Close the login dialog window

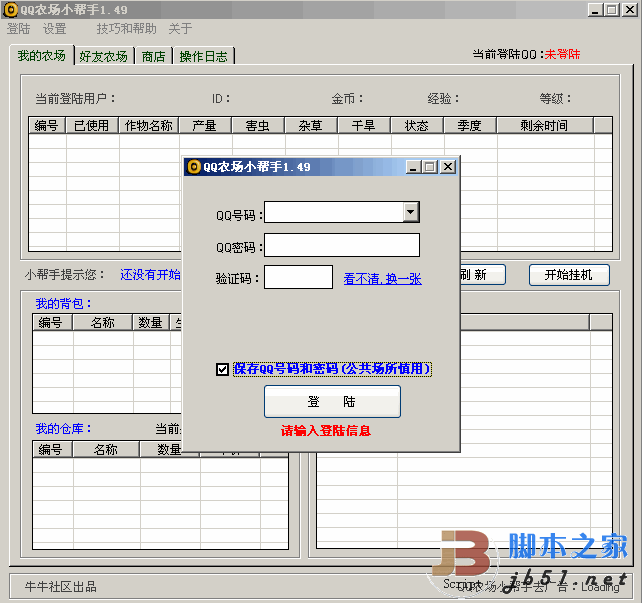click(x=448, y=167)
